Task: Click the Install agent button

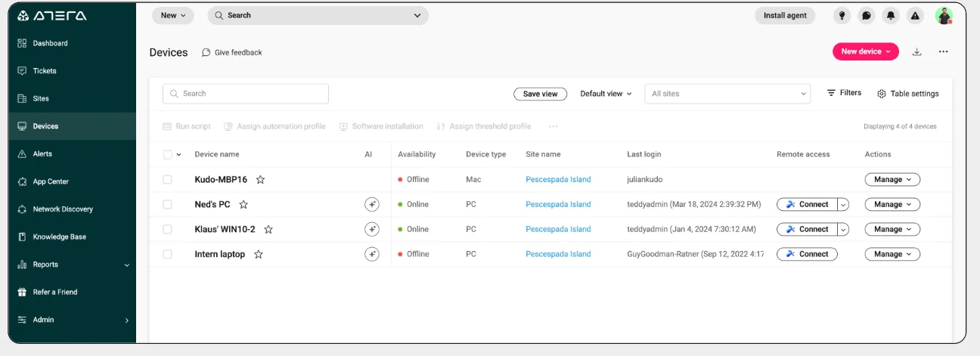Action: (785, 15)
